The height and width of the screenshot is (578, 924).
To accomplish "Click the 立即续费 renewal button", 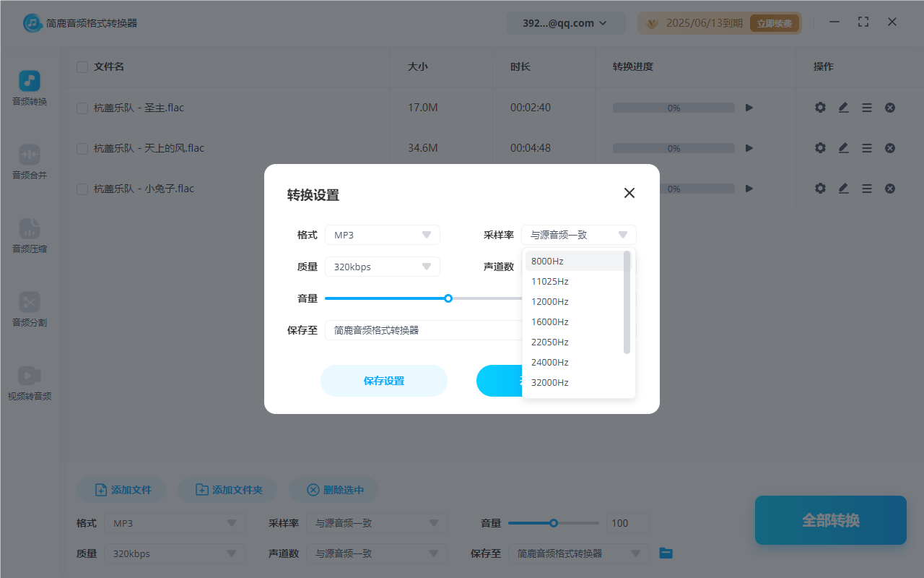I will pyautogui.click(x=775, y=22).
